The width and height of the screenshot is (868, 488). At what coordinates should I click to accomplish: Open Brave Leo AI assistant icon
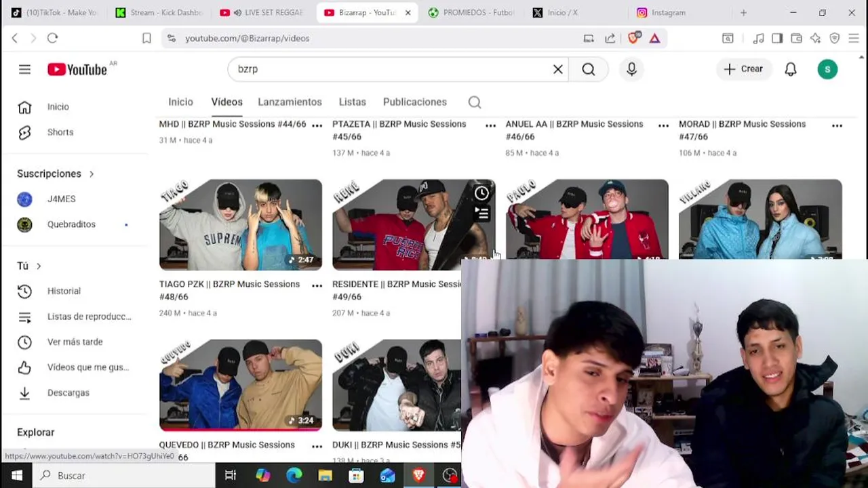coord(815,39)
